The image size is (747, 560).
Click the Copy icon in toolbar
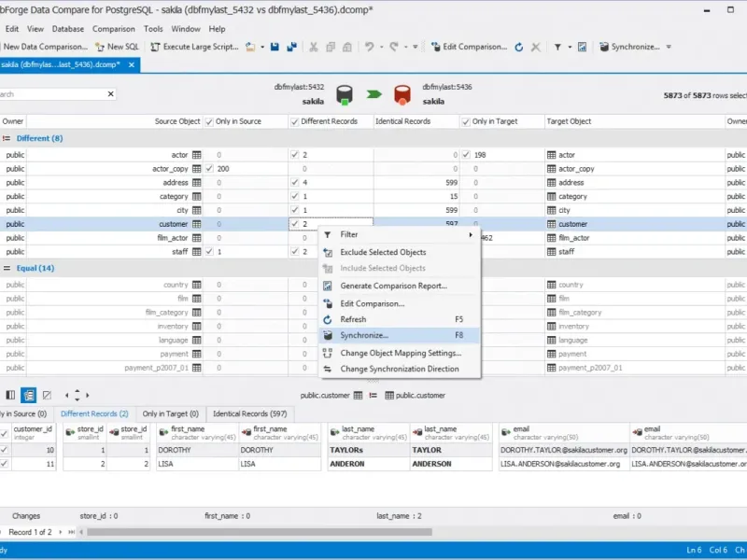click(331, 47)
